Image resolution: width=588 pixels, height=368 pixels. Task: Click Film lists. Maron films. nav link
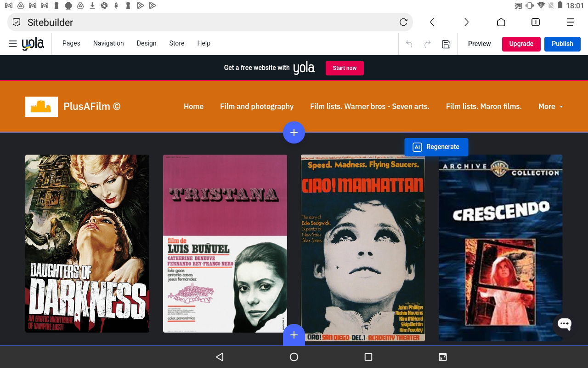pos(484,106)
